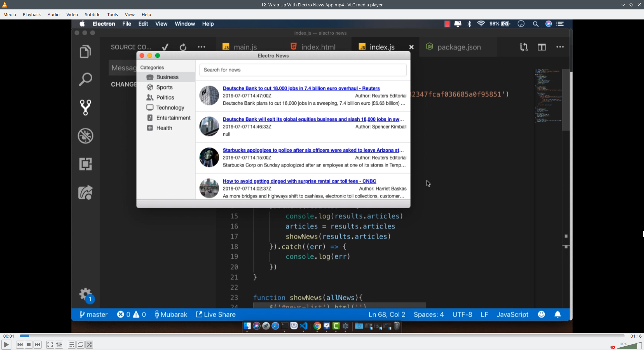Click the VS Code icon in the dock
This screenshot has width=644, height=350.
click(304, 326)
